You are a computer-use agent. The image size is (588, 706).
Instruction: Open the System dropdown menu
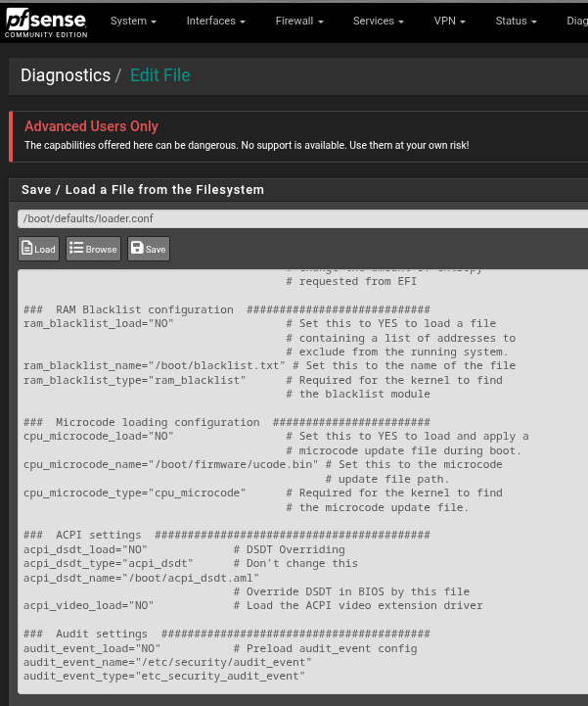click(133, 21)
